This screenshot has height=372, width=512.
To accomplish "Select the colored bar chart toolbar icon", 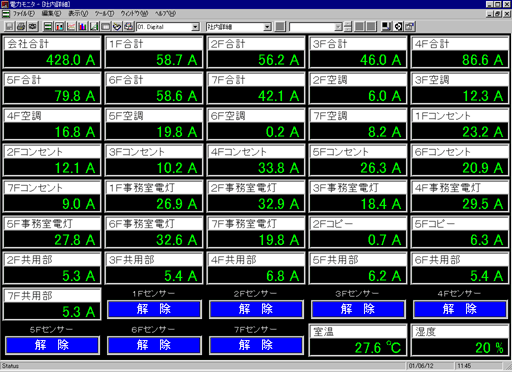I will 82,26.
